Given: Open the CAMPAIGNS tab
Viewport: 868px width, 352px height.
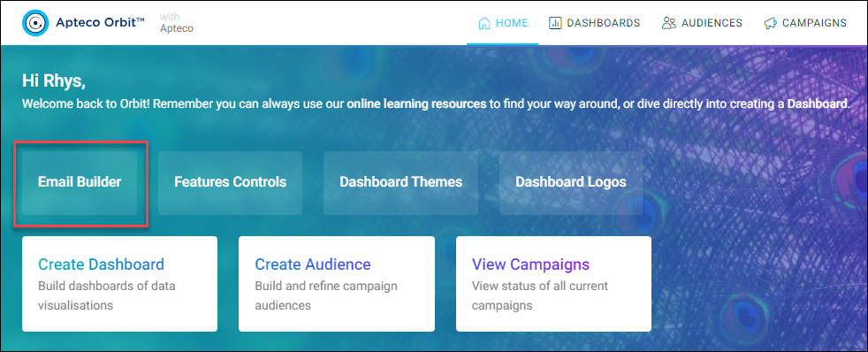Looking at the screenshot, I should 805,23.
